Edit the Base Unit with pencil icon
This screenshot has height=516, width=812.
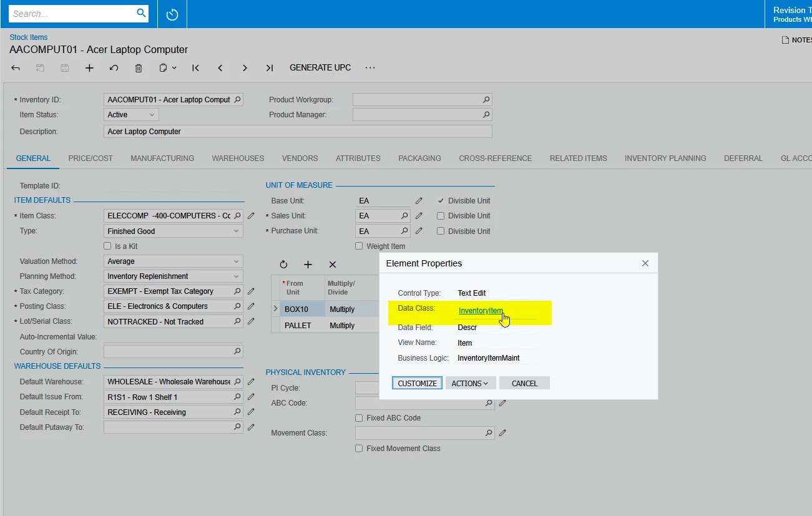[419, 201]
